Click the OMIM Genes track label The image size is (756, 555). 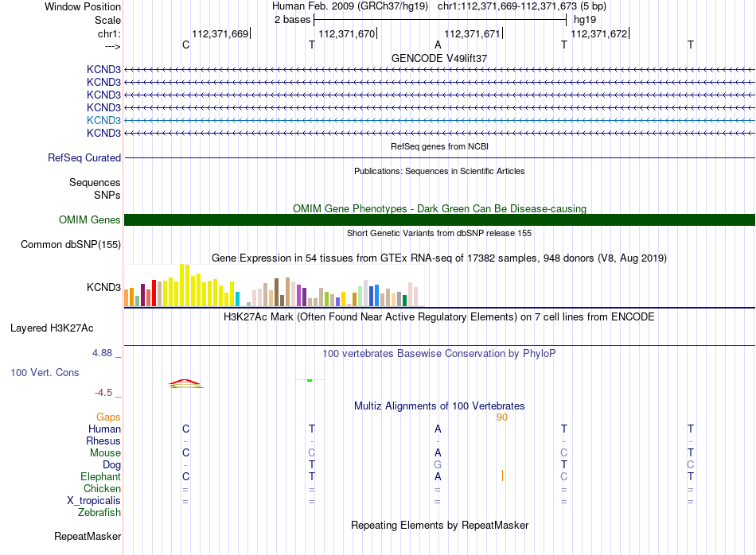click(90, 219)
